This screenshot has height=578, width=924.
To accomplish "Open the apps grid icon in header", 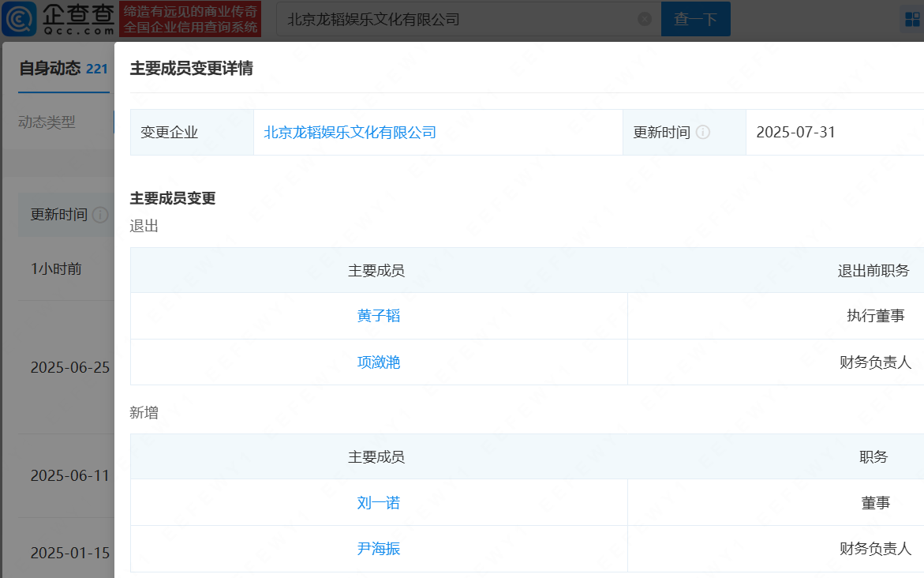I will click(x=912, y=20).
